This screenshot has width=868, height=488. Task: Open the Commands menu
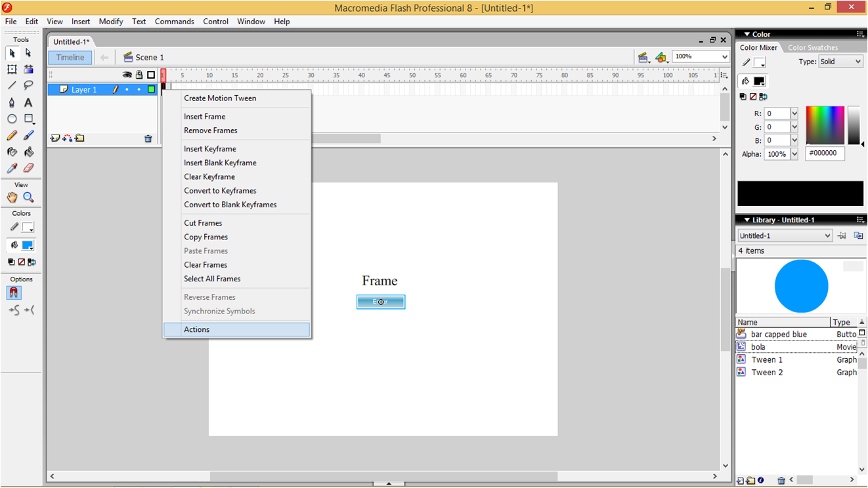point(175,22)
